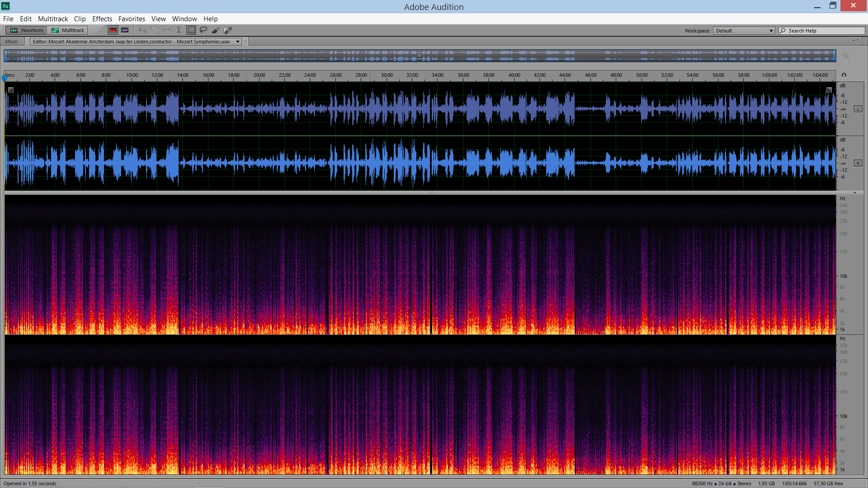Image resolution: width=868 pixels, height=488 pixels.
Task: Select the Lasso Selection tool
Action: pos(203,30)
